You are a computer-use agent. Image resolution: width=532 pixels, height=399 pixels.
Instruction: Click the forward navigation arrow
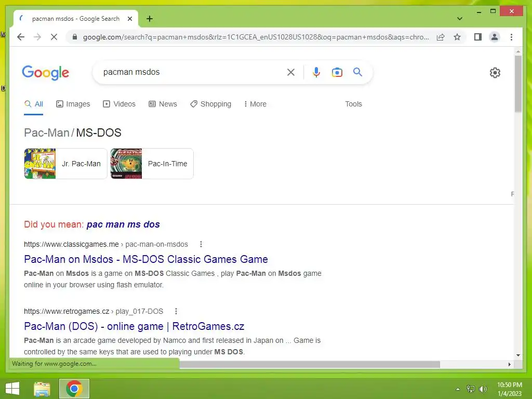point(37,37)
